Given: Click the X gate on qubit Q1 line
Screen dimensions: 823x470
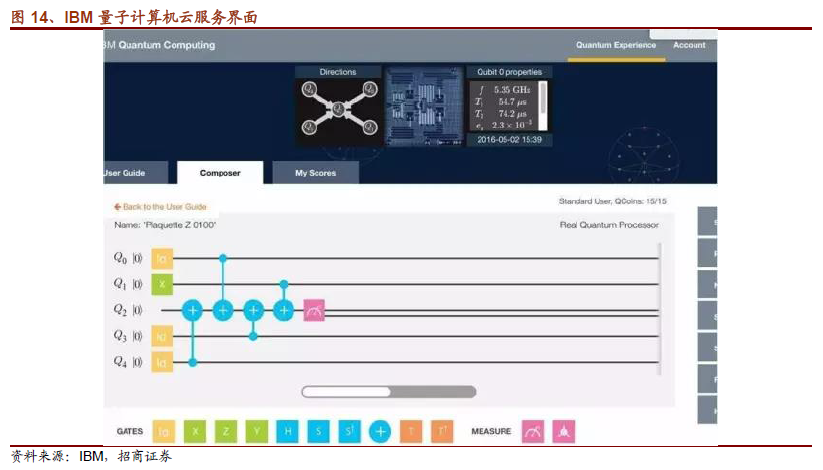Looking at the screenshot, I should tap(162, 284).
